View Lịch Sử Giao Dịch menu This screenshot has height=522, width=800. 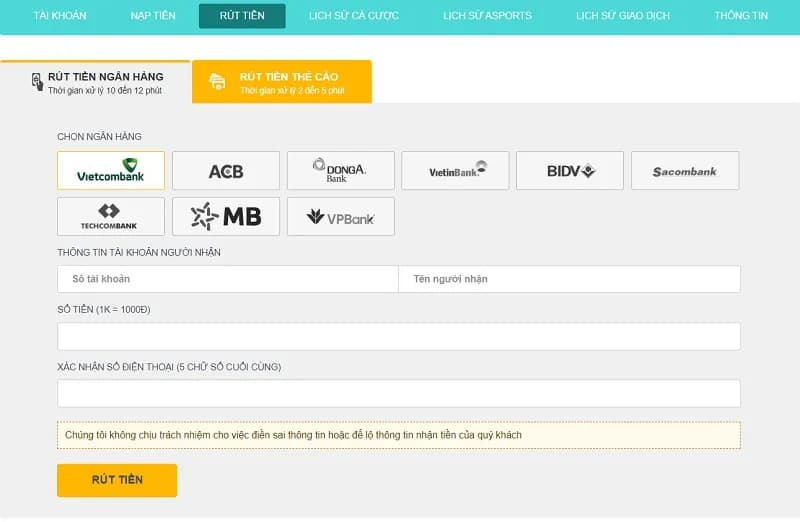coord(623,16)
